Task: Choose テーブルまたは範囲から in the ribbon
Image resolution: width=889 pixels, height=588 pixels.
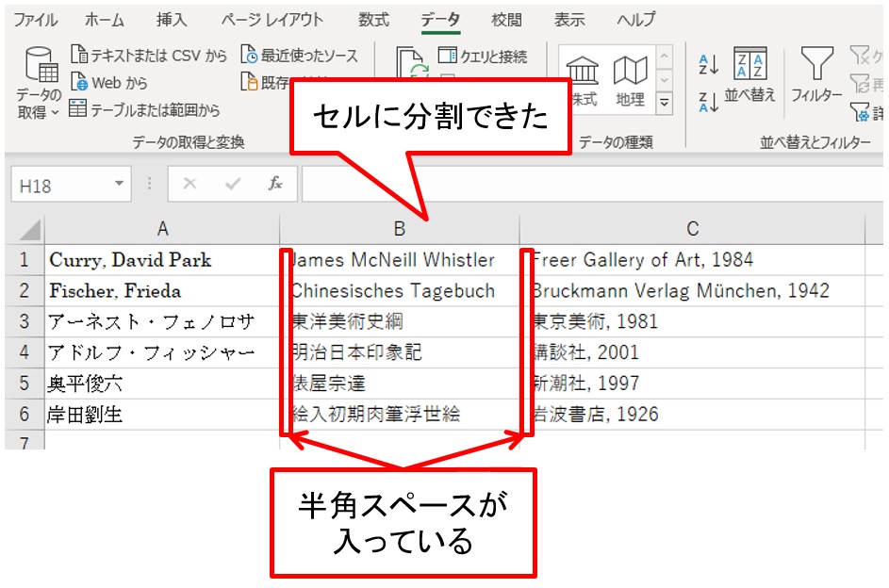Action: click(x=144, y=110)
